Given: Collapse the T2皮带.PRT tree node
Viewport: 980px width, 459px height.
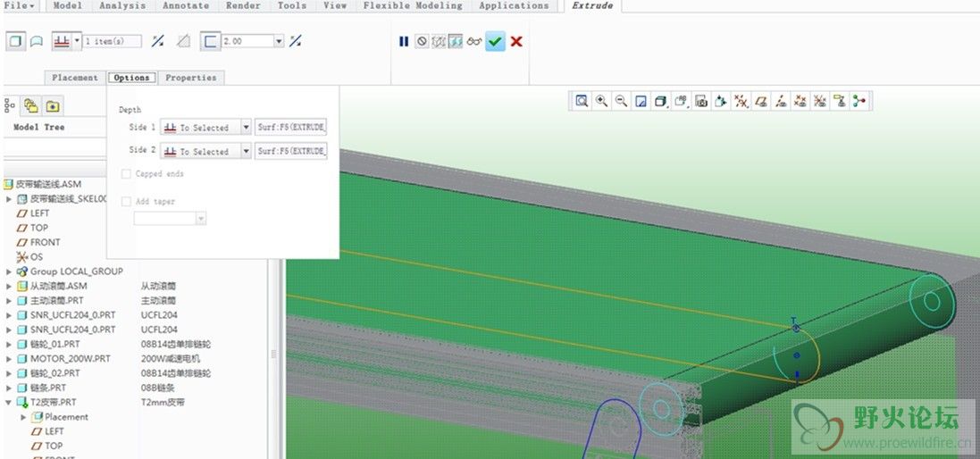Looking at the screenshot, I should (9, 403).
